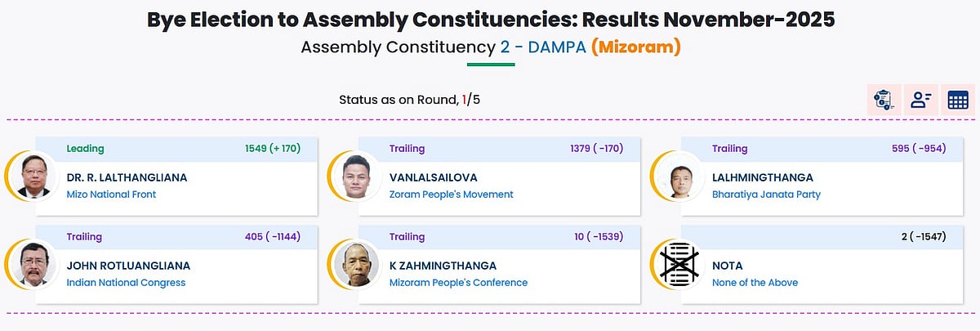Image resolution: width=980 pixels, height=331 pixels.
Task: Click Mizoram People's Conference party name
Action: click(458, 283)
